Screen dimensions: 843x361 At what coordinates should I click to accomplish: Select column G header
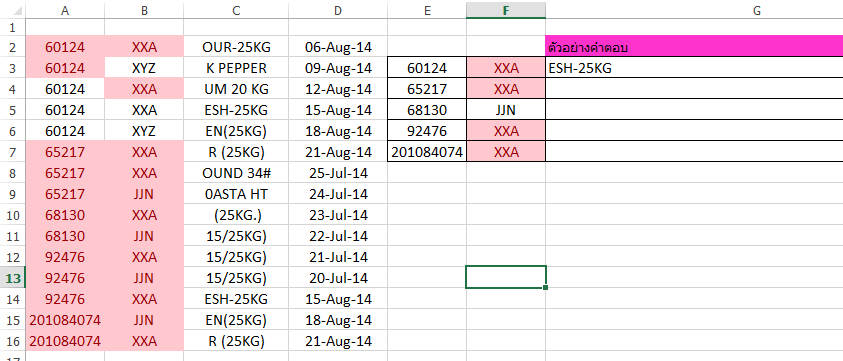pos(694,10)
